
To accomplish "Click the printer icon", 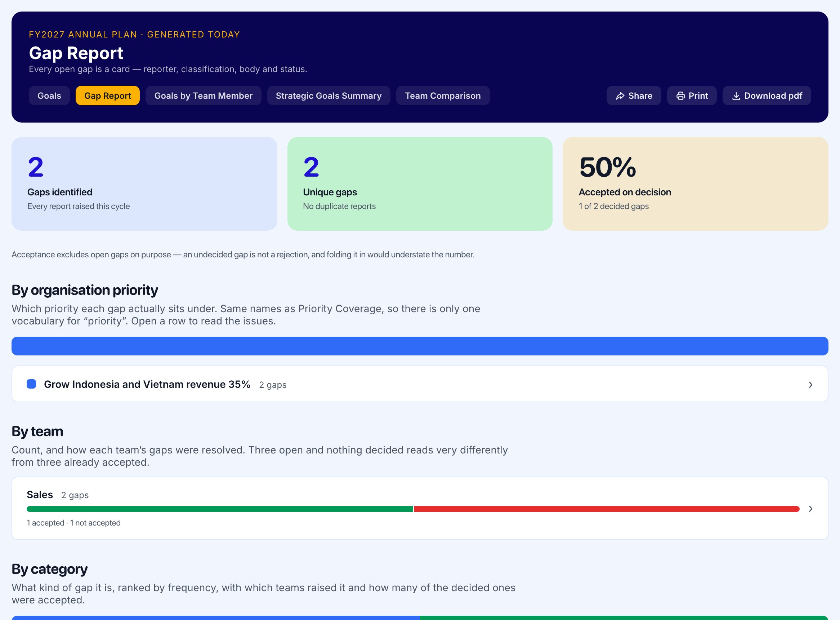I will pos(680,96).
